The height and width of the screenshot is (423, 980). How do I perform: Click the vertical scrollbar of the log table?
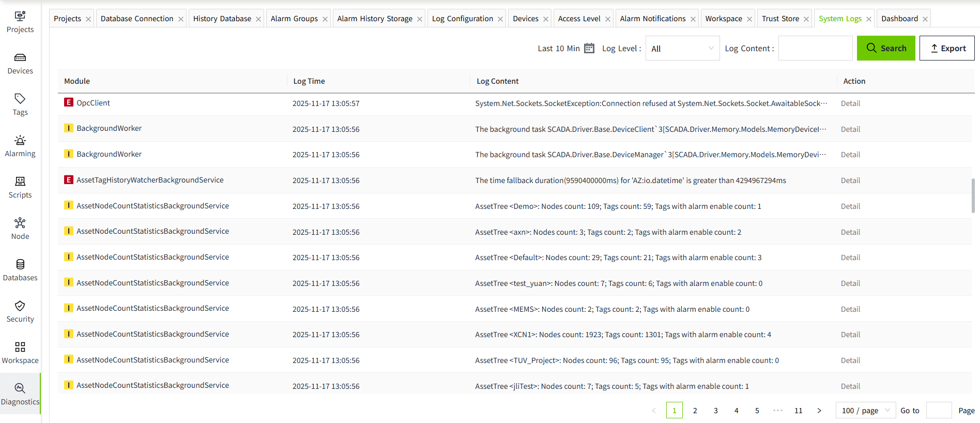(x=973, y=195)
